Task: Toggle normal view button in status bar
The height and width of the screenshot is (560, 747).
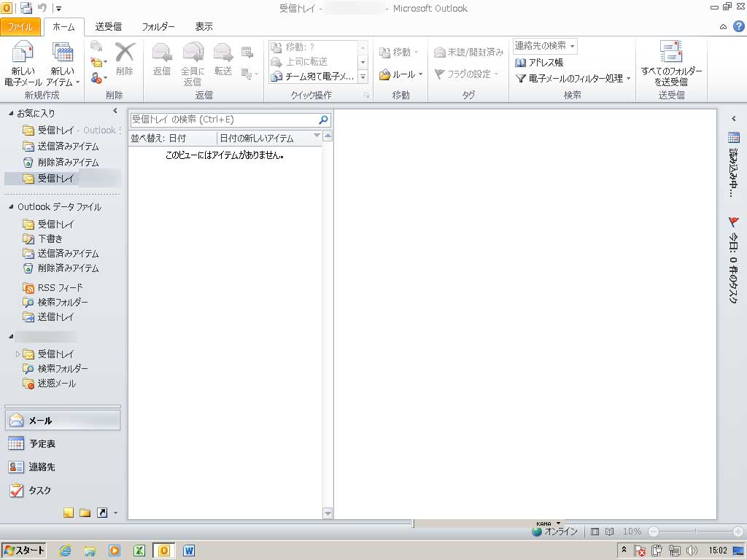Action: pyautogui.click(x=595, y=532)
